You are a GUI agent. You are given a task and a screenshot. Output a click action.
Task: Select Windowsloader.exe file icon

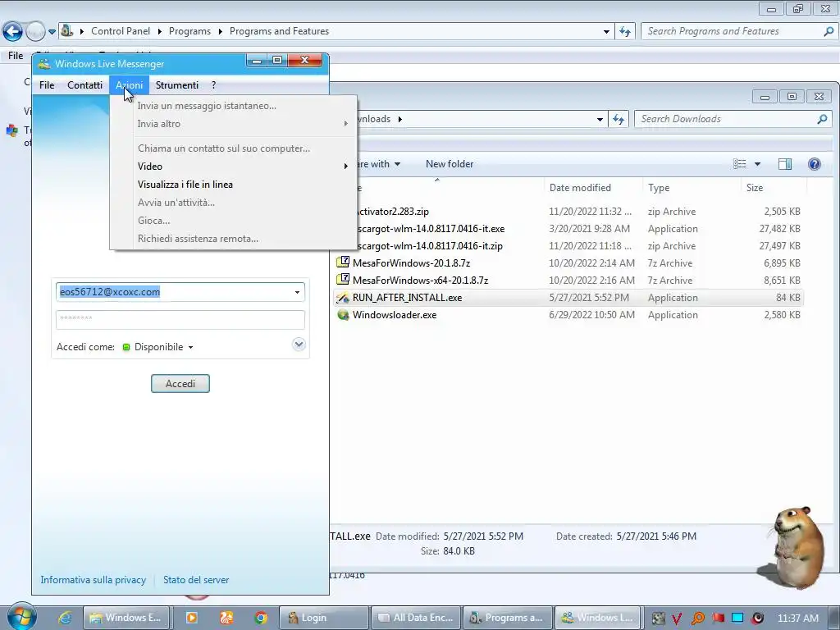click(343, 314)
